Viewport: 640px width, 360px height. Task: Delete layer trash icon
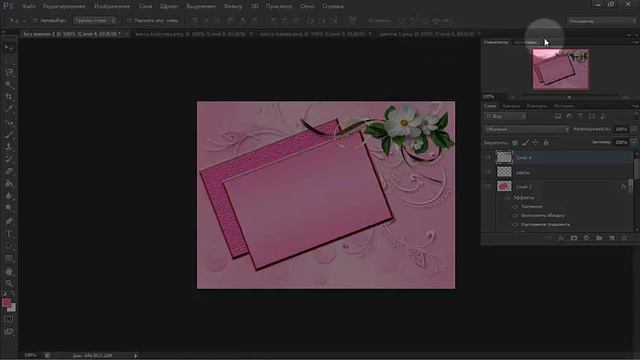pos(624,238)
